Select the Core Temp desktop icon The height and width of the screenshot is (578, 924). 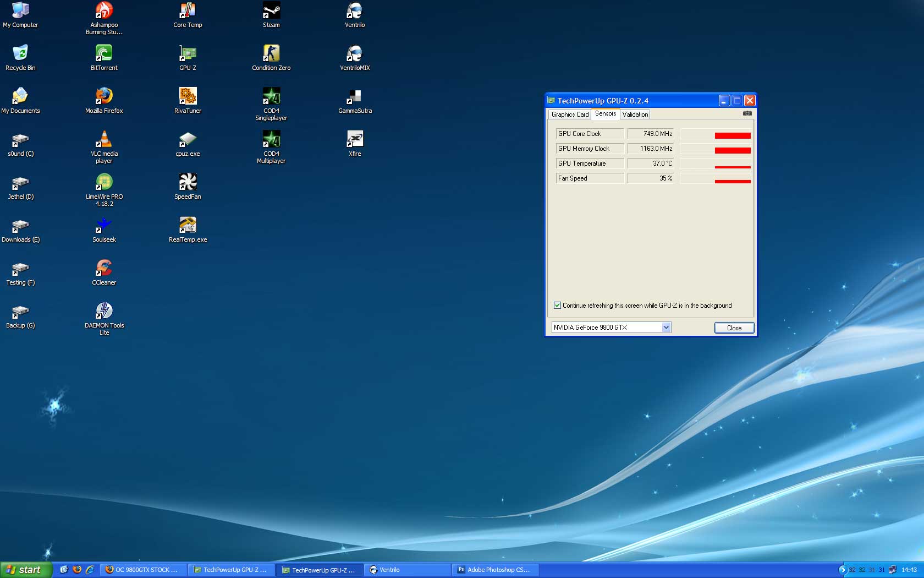(188, 15)
